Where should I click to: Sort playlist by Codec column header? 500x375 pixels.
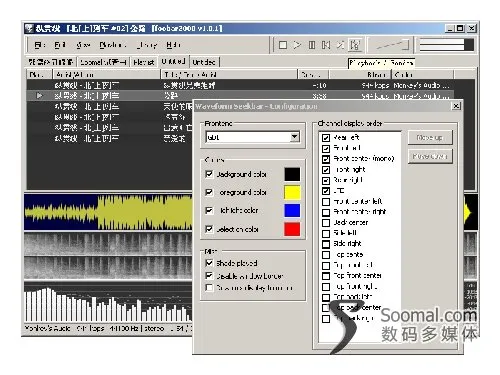[x=423, y=74]
